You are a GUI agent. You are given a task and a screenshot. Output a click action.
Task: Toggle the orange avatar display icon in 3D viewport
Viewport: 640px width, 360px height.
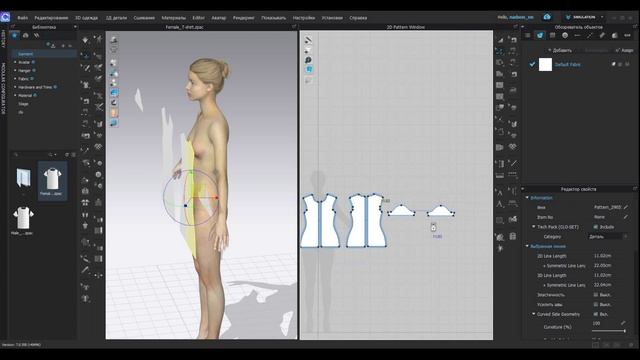click(114, 112)
